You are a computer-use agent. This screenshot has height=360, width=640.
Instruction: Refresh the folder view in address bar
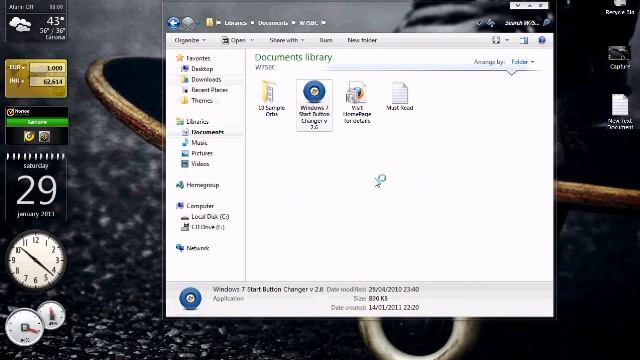coord(491,23)
